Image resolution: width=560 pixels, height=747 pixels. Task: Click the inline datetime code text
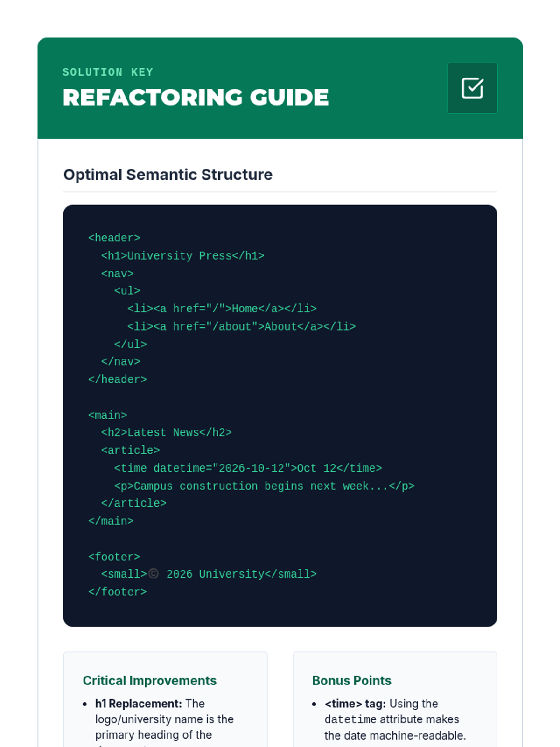pos(350,719)
